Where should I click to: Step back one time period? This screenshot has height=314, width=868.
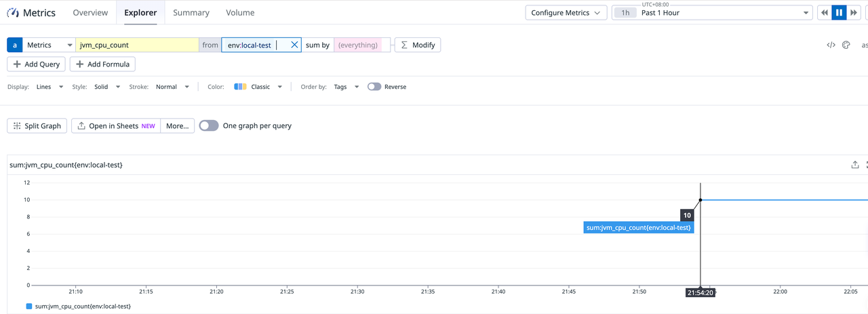[824, 13]
